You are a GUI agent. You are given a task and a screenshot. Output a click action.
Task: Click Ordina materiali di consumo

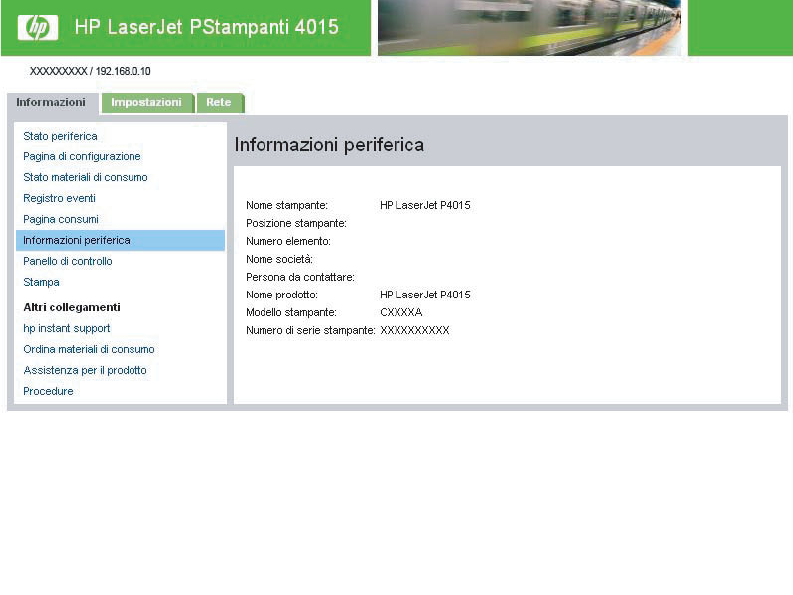(x=89, y=349)
